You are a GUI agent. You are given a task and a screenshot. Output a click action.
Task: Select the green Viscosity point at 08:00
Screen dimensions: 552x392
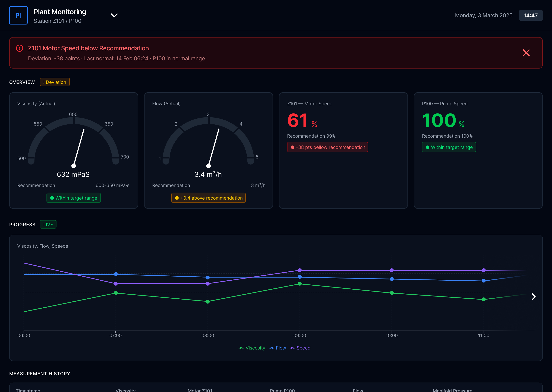pyautogui.click(x=208, y=302)
